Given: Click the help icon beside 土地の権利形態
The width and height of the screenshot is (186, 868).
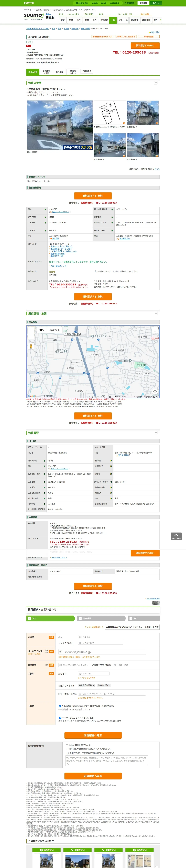Looking at the screenshot, I should tap(44, 493).
